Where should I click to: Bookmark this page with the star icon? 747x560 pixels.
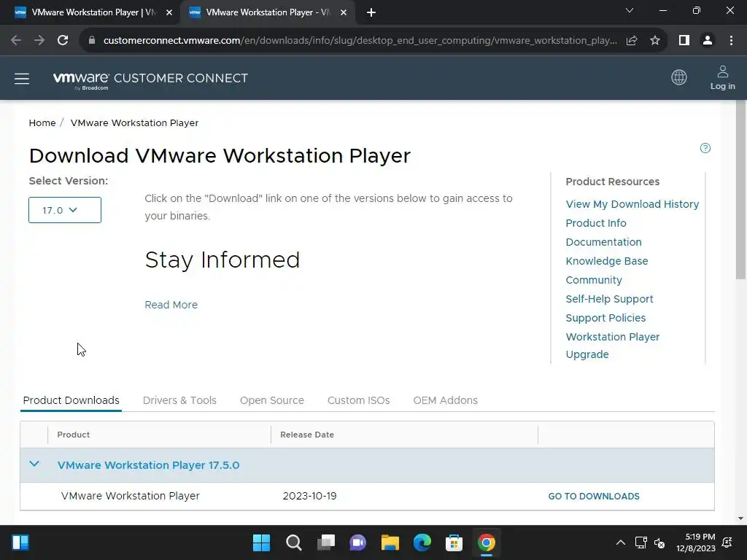[655, 41]
